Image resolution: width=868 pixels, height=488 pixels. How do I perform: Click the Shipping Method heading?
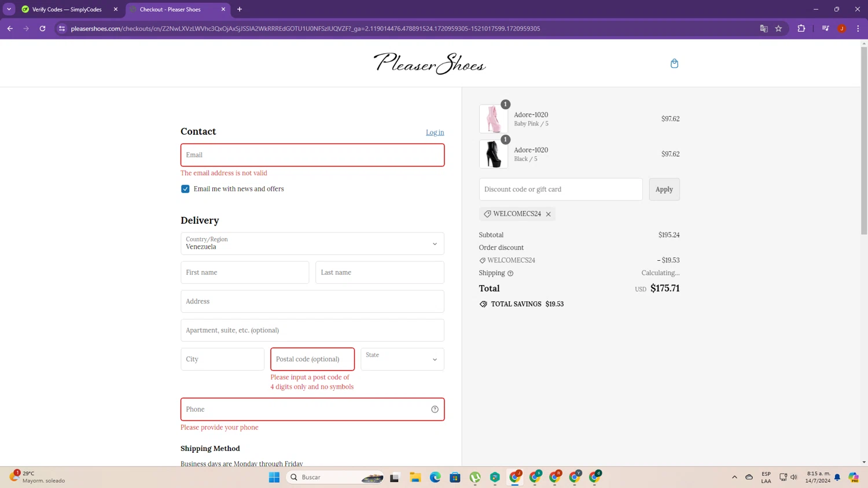[210, 449]
